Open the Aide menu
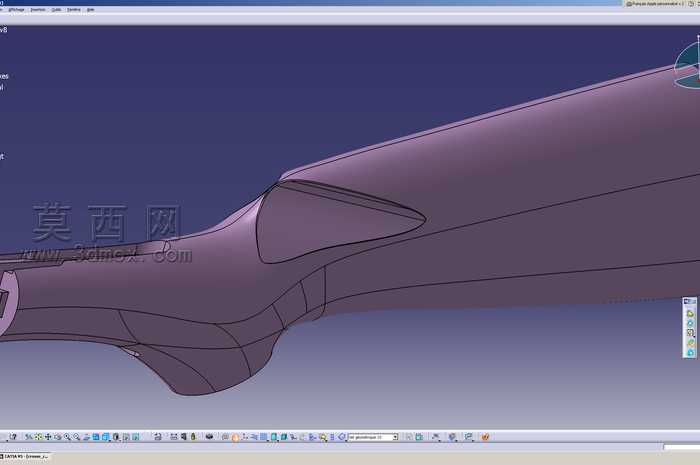This screenshot has width=700, height=465. click(91, 9)
